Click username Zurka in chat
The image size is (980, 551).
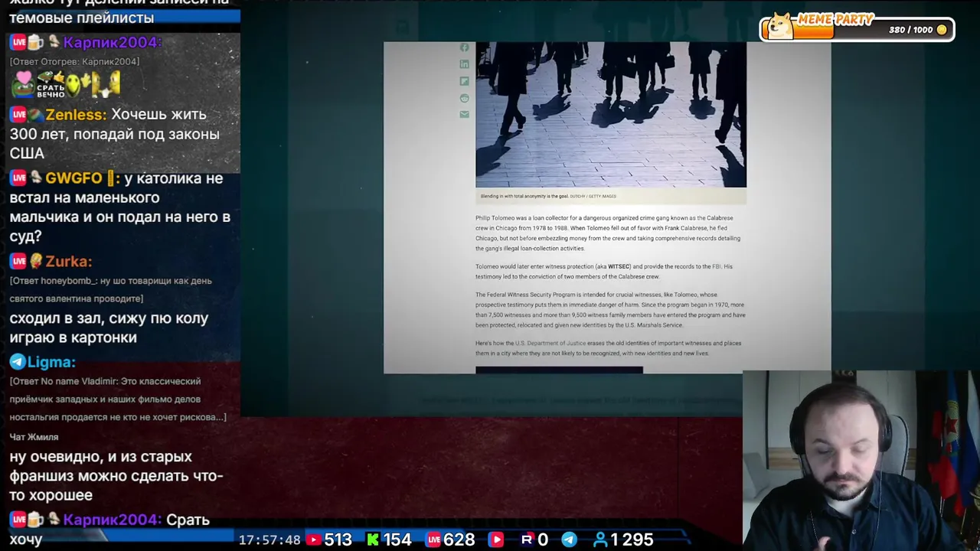68,262
